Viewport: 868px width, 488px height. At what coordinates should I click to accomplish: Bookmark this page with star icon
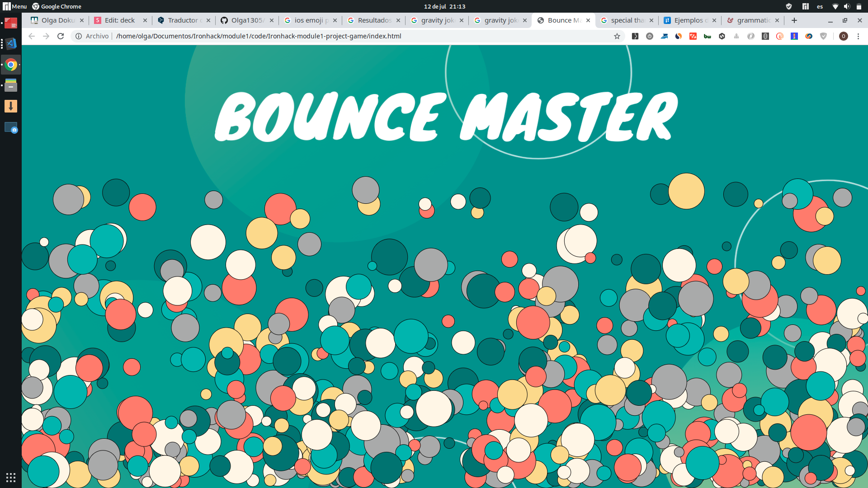pos(617,36)
